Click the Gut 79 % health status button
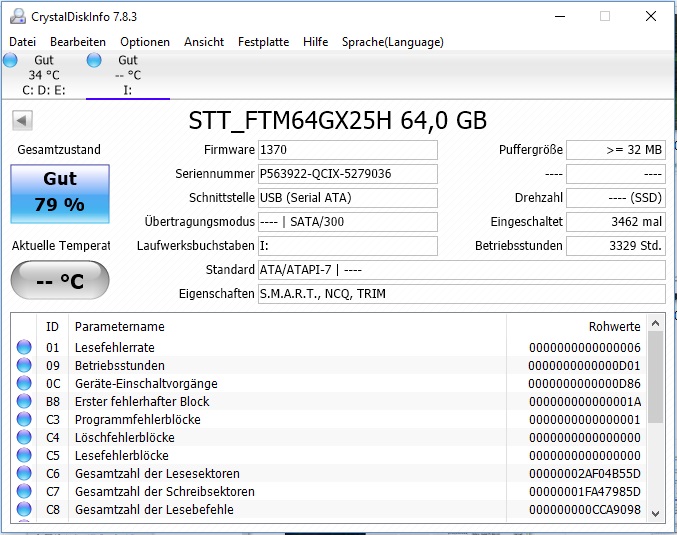The width and height of the screenshot is (677, 535). [x=60, y=193]
